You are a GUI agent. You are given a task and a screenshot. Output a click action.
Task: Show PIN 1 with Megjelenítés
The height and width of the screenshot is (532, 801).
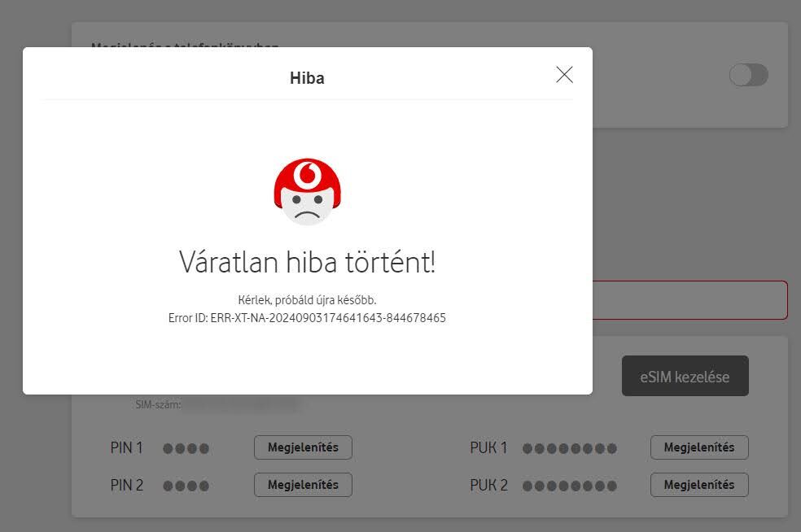tap(303, 447)
